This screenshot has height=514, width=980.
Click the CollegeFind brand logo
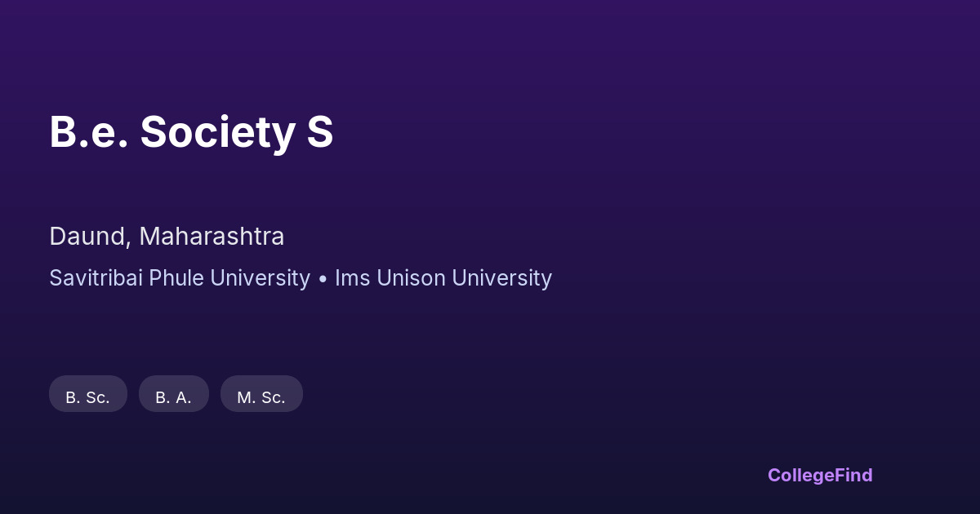pos(819,475)
